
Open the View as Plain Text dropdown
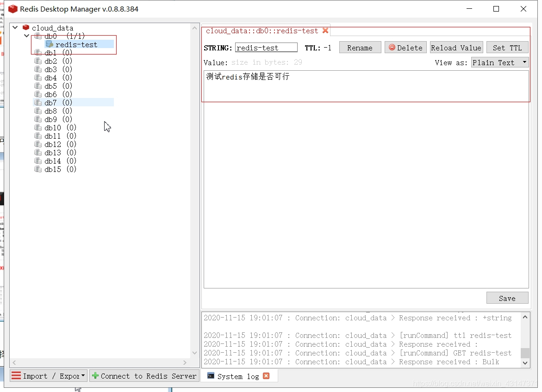(500, 62)
